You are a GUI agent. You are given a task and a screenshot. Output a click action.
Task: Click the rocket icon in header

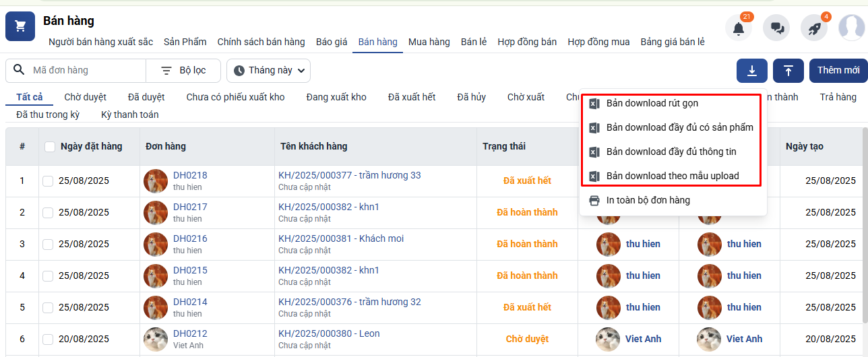coord(814,28)
